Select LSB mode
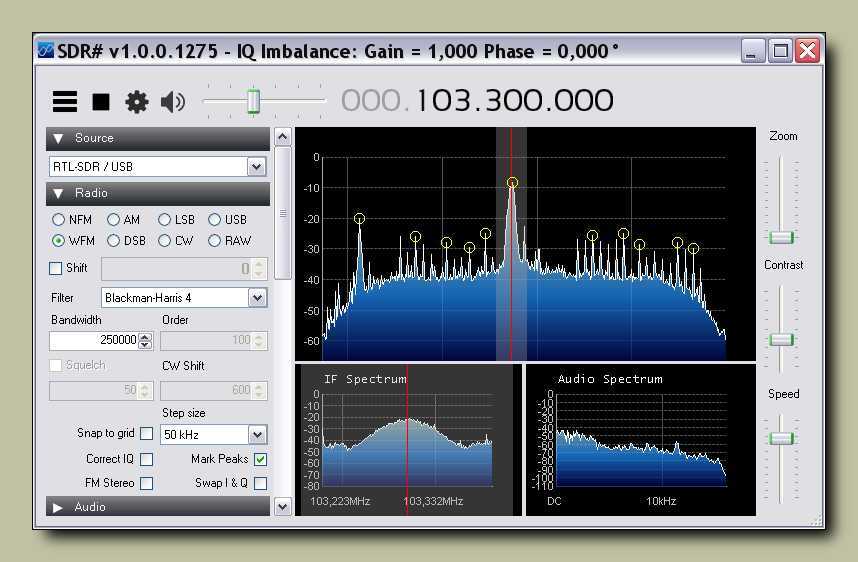Image resolution: width=858 pixels, height=562 pixels. [x=164, y=220]
